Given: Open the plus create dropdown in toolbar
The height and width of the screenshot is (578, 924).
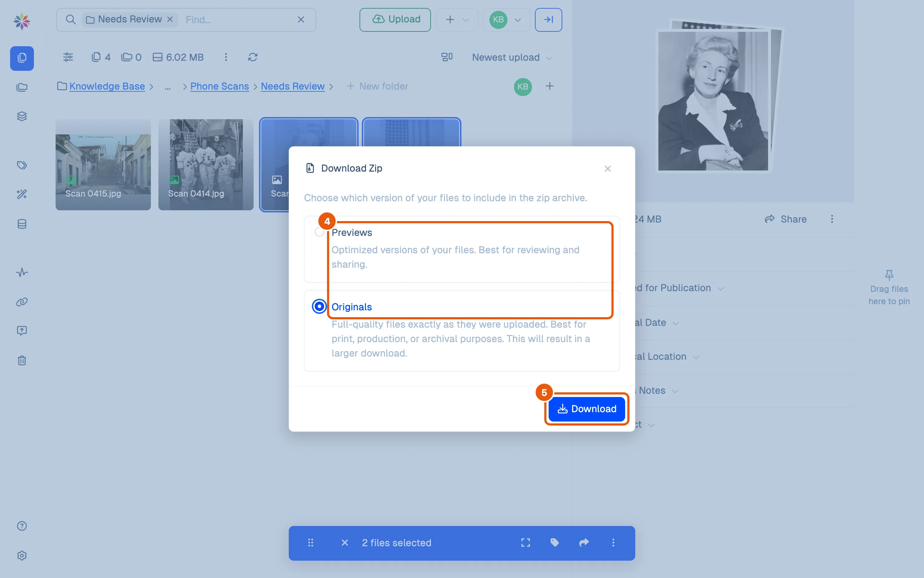Looking at the screenshot, I should coord(457,20).
